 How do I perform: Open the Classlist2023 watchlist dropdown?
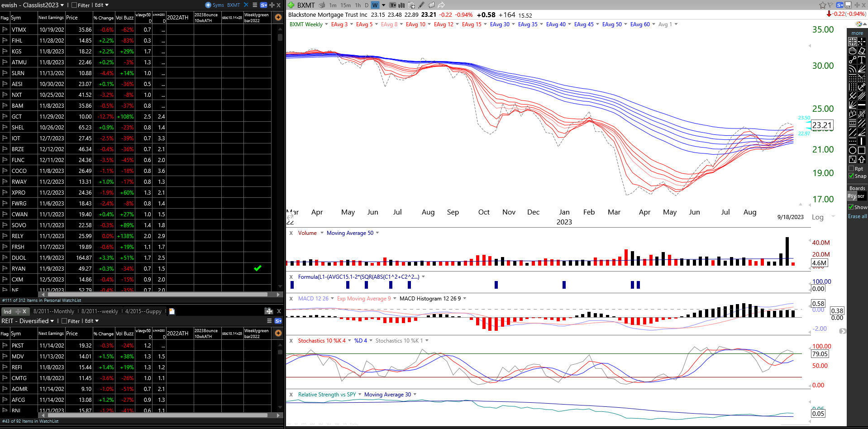[x=62, y=5]
